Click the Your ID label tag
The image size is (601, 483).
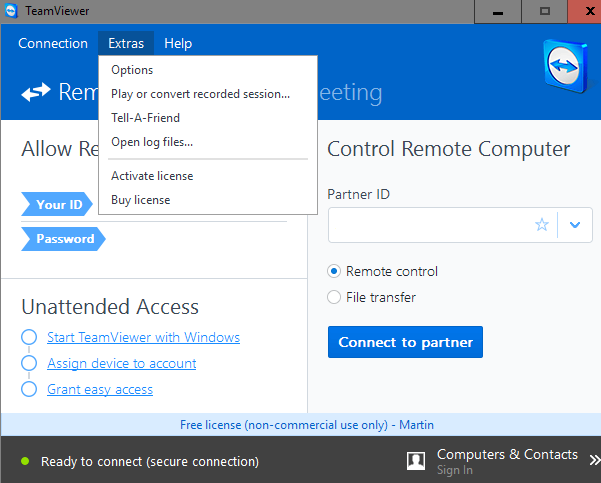tap(57, 204)
